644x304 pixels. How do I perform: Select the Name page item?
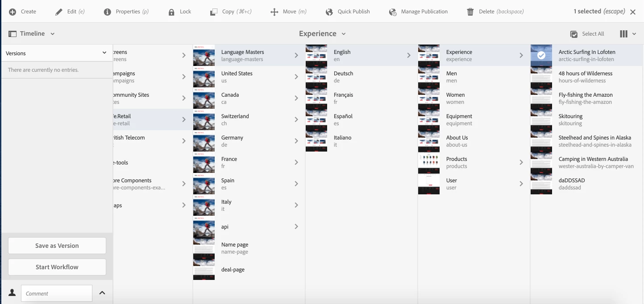pyautogui.click(x=249, y=248)
